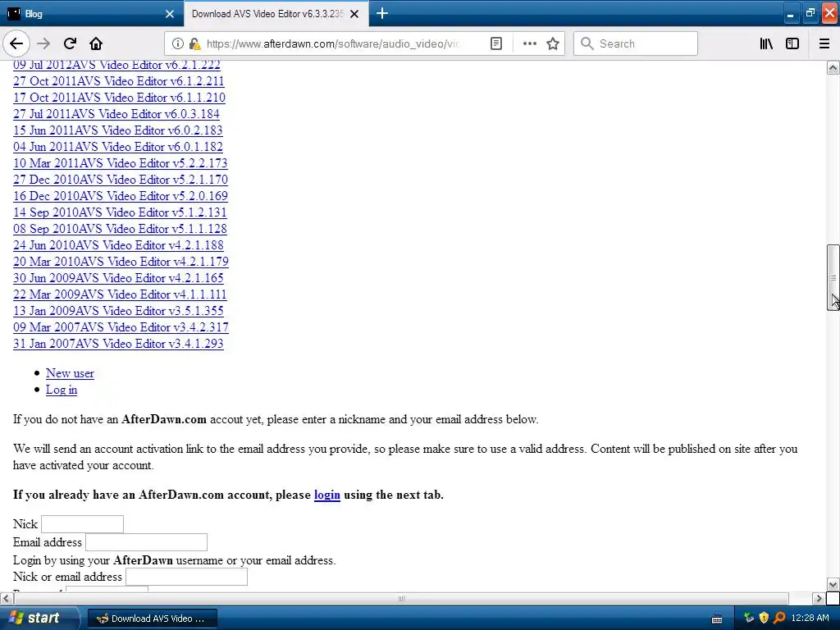Open 09 Mar 2007 v3.4.2.317 link
840x630 pixels.
click(121, 327)
